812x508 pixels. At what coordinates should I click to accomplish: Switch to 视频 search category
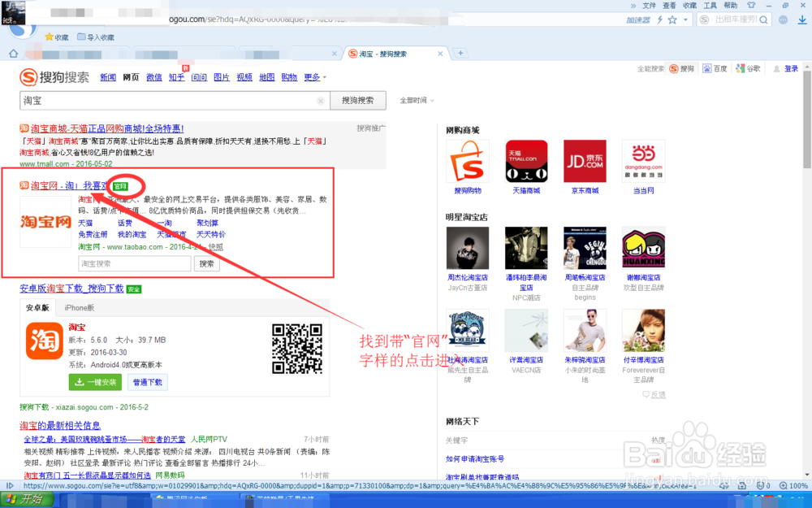click(x=244, y=77)
